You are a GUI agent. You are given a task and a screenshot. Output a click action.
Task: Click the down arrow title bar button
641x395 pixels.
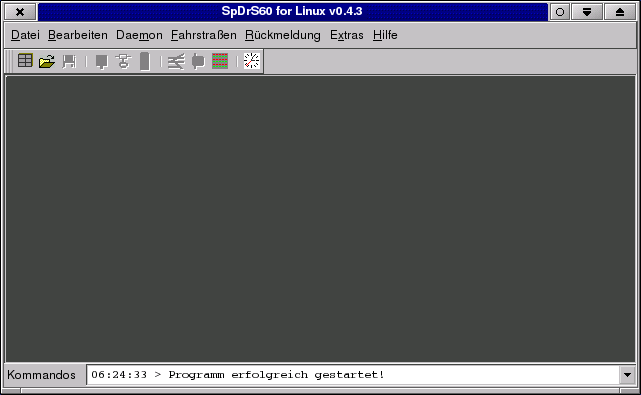(587, 12)
